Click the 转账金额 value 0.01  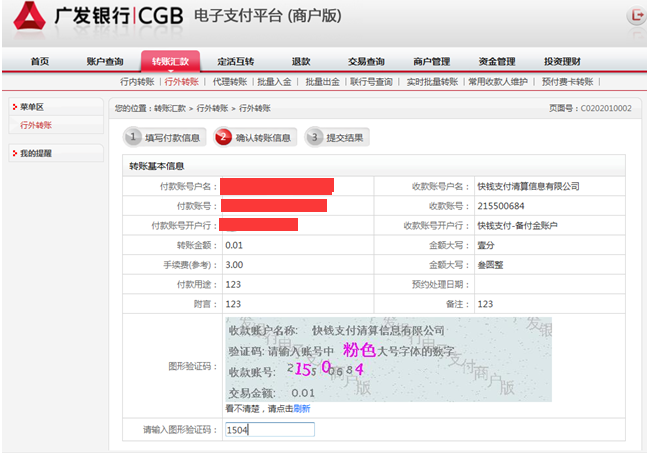click(234, 245)
